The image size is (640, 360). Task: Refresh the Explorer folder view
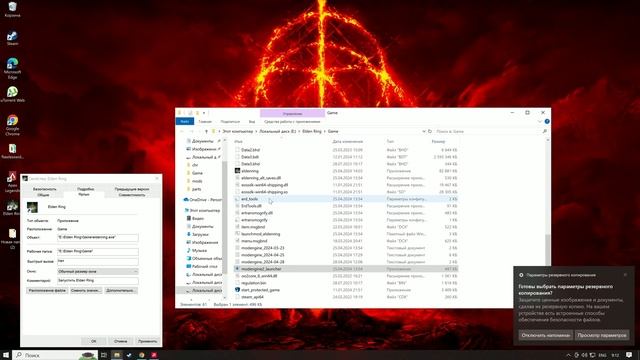click(430, 131)
